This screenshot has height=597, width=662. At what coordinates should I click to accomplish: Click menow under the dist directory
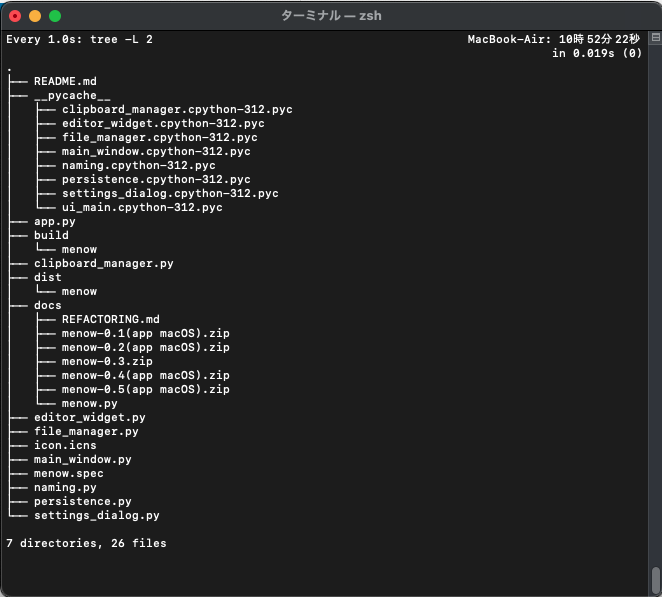point(79,291)
